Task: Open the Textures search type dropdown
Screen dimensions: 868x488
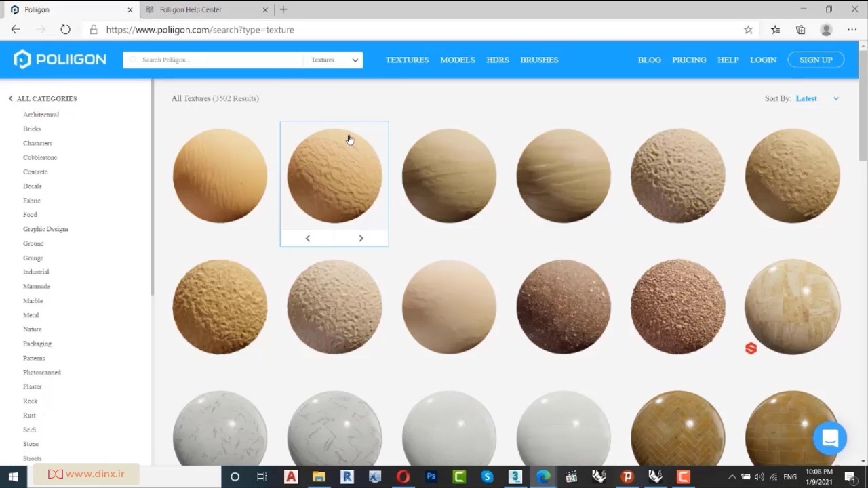Action: coord(334,60)
